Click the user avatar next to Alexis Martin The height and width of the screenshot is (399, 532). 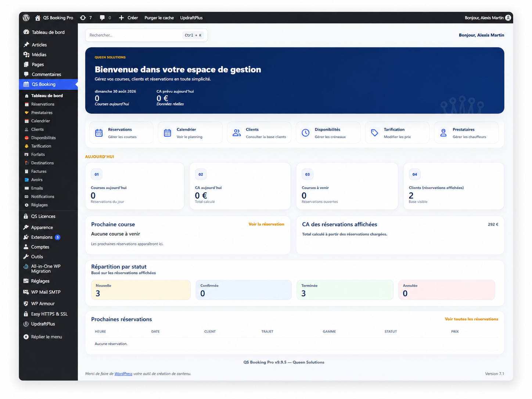point(508,18)
